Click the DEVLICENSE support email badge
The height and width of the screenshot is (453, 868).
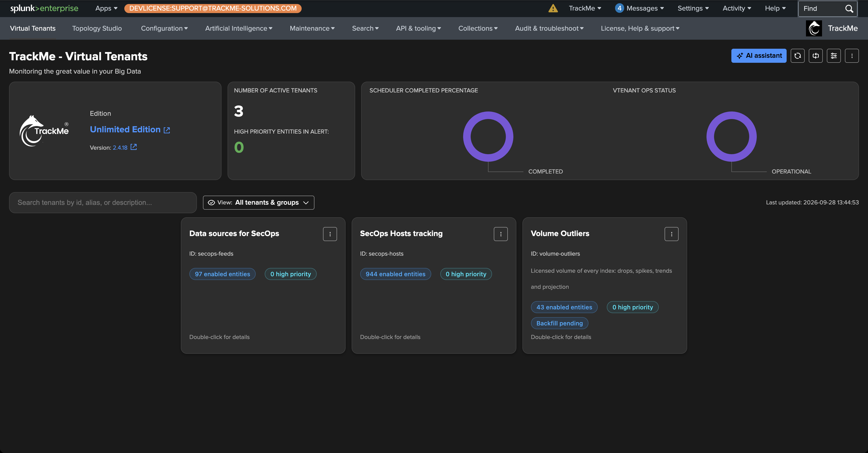(213, 9)
